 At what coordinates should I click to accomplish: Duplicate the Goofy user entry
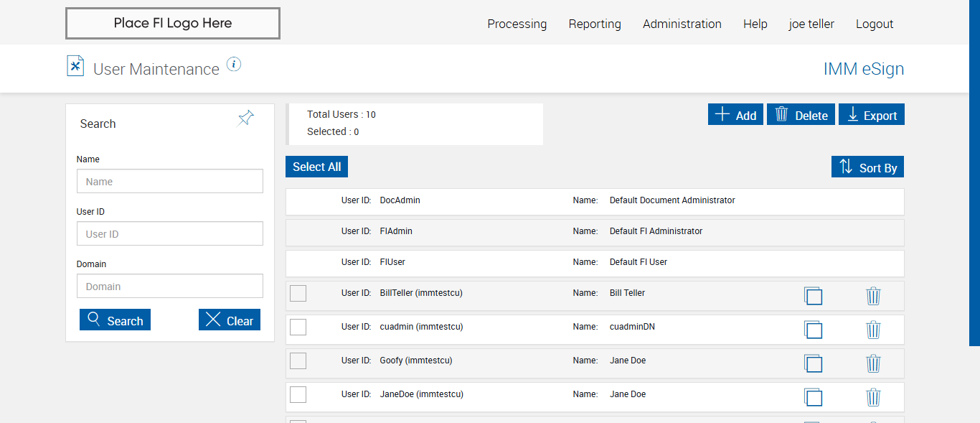coord(813,363)
